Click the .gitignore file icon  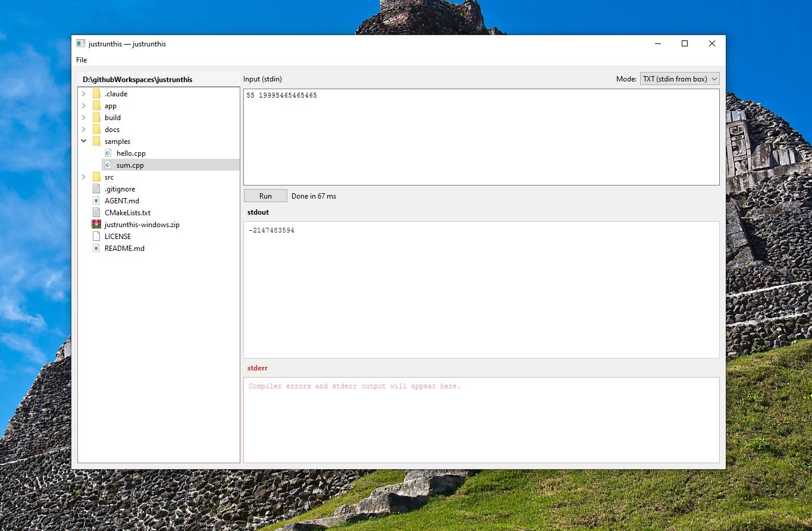click(x=96, y=189)
